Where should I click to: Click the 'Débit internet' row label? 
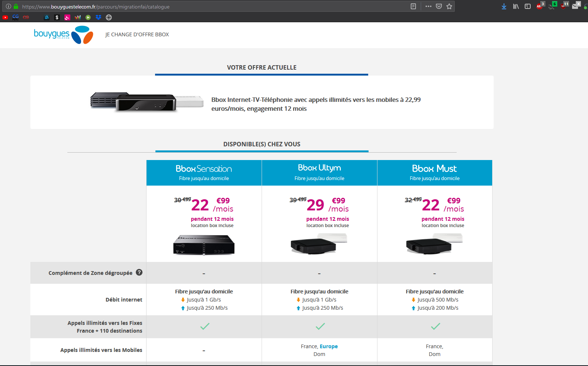pos(124,300)
